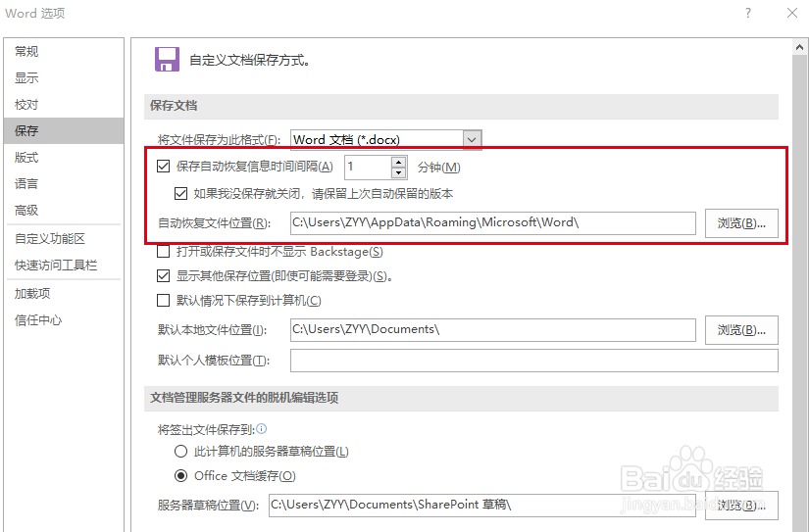Click the purple save disk icon

pyautogui.click(x=167, y=60)
